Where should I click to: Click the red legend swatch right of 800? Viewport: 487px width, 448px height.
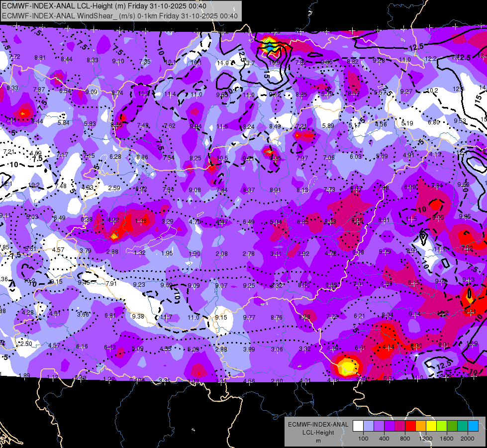[x=410, y=426]
